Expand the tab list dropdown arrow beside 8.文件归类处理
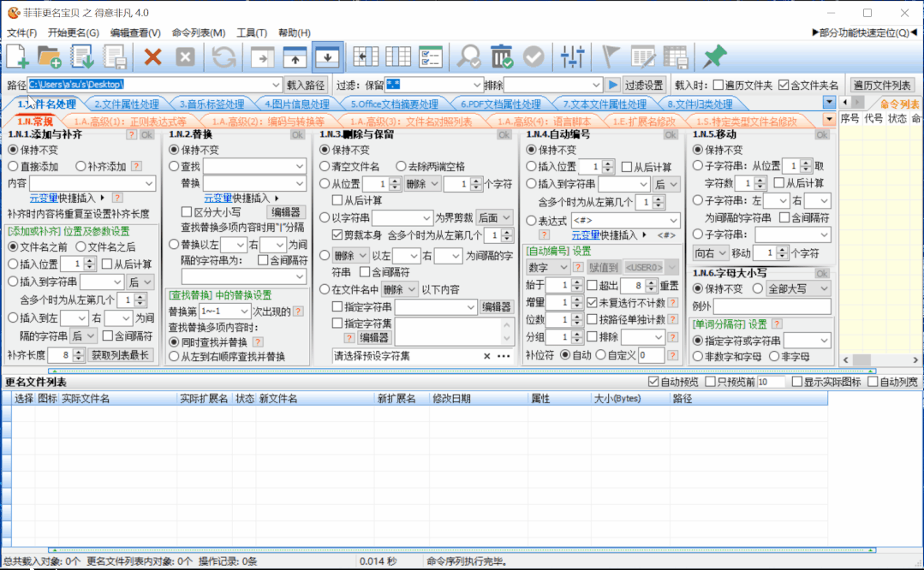This screenshot has height=570, width=924. 829,103
